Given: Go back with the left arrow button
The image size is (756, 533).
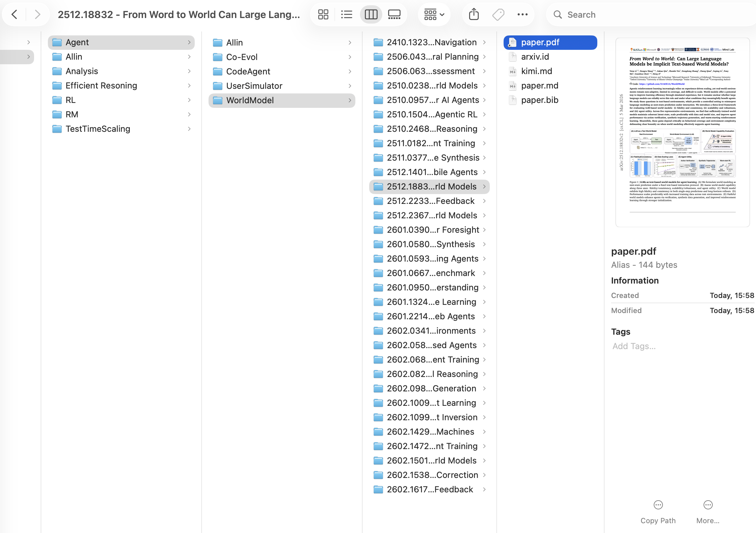Looking at the screenshot, I should pos(14,14).
